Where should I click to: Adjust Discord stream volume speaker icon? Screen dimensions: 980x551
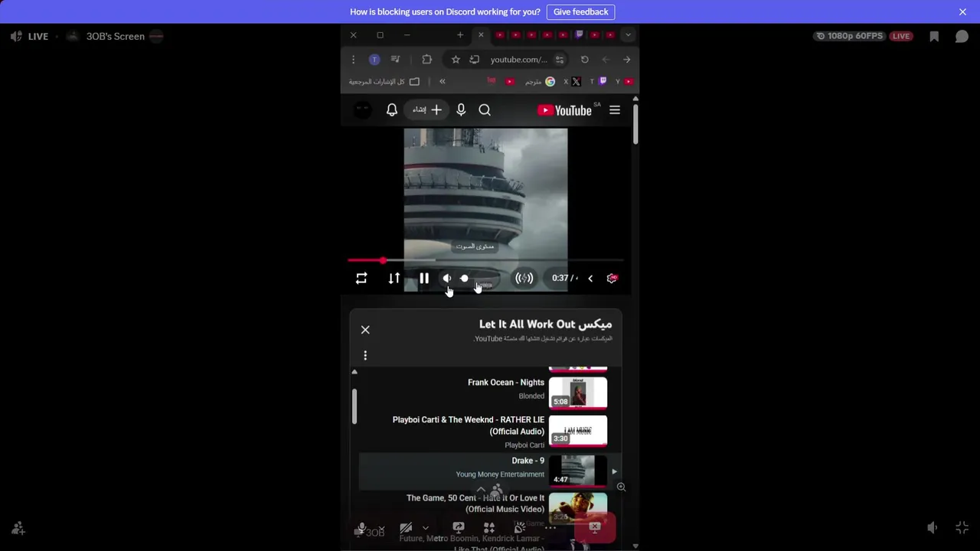(932, 528)
